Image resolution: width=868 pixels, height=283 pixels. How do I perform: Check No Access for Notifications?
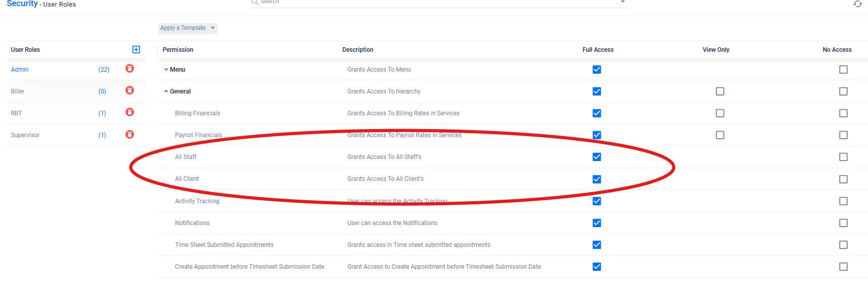tap(843, 223)
